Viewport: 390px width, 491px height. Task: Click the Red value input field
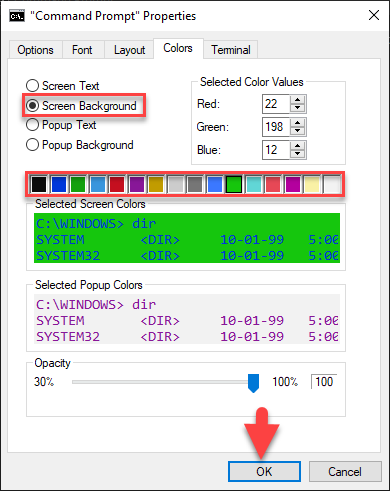tap(276, 104)
